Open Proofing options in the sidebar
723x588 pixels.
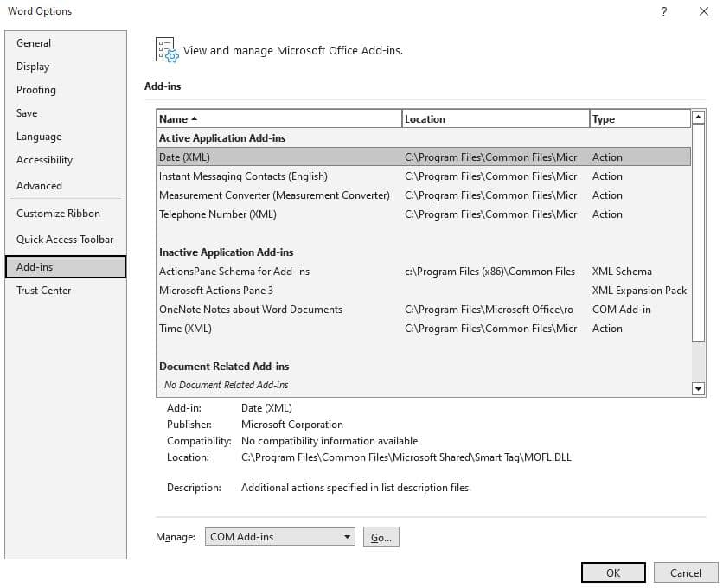point(35,89)
